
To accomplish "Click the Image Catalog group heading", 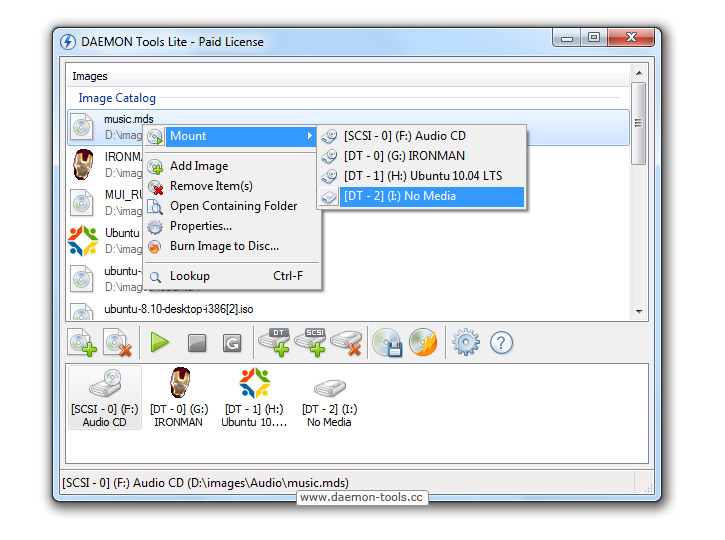I will click(117, 98).
